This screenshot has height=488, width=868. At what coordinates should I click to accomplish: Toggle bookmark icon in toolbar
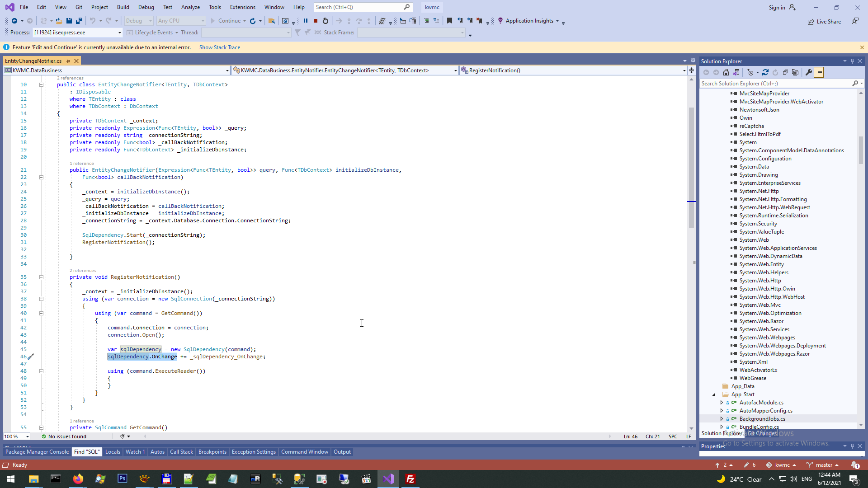(x=449, y=21)
